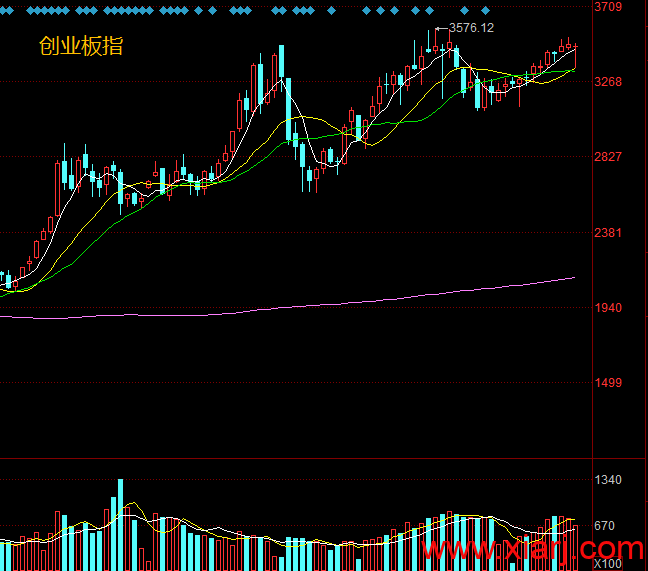Click the 3576.12 peak price label
The width and height of the screenshot is (648, 571).
[x=471, y=28]
